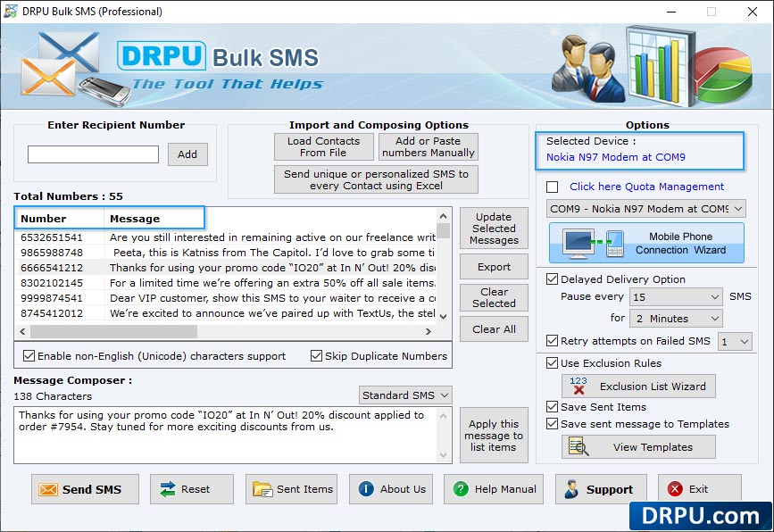Enable the Quota Management checkbox

pyautogui.click(x=553, y=187)
